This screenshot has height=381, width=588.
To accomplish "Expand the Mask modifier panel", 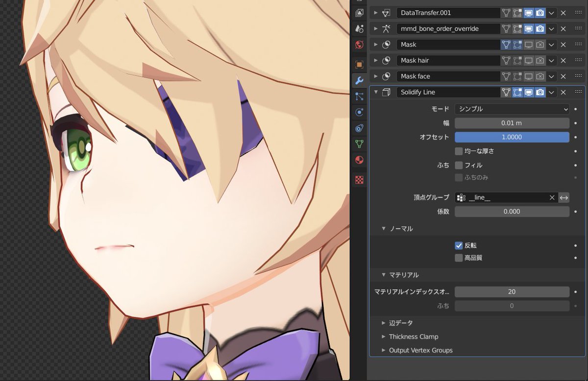I will point(376,45).
